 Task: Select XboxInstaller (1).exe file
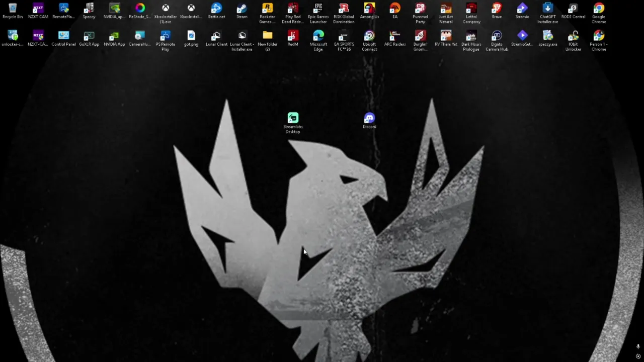point(166,14)
